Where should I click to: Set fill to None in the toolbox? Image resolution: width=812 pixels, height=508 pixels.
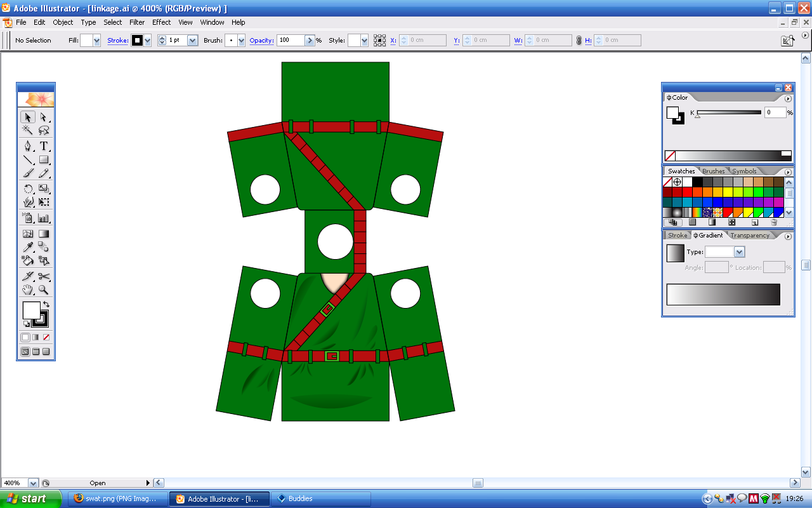46,337
